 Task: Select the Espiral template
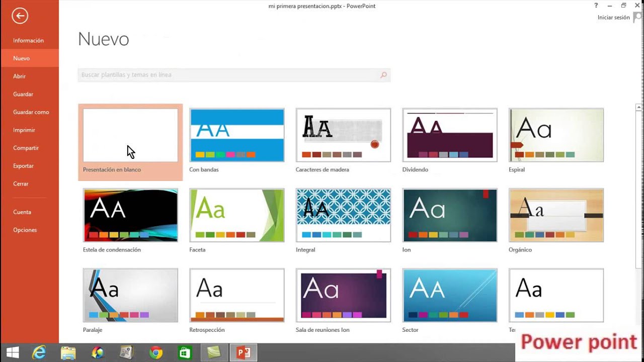(x=556, y=135)
